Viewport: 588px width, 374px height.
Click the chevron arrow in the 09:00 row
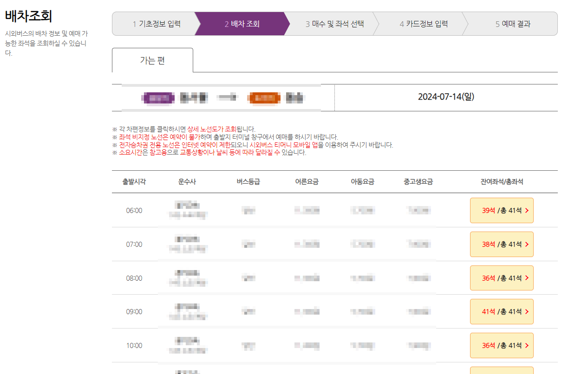tap(527, 312)
